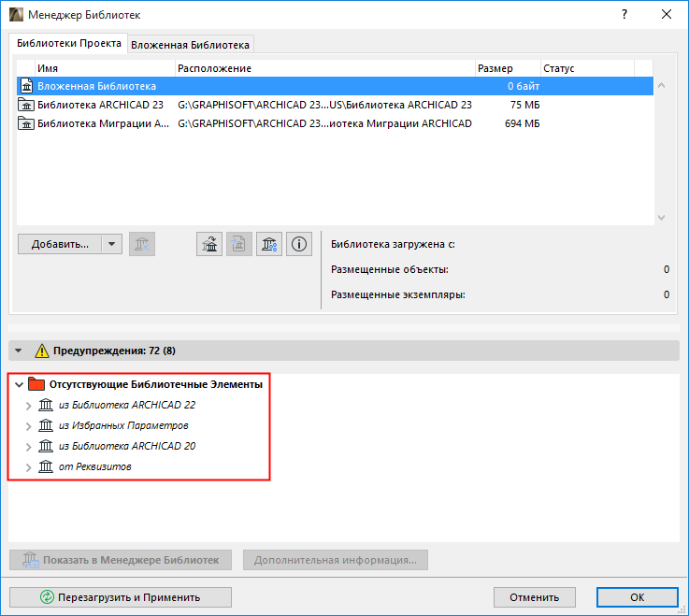Select Библиотека Миграции A... name text
689x616 pixels.
[x=103, y=124]
